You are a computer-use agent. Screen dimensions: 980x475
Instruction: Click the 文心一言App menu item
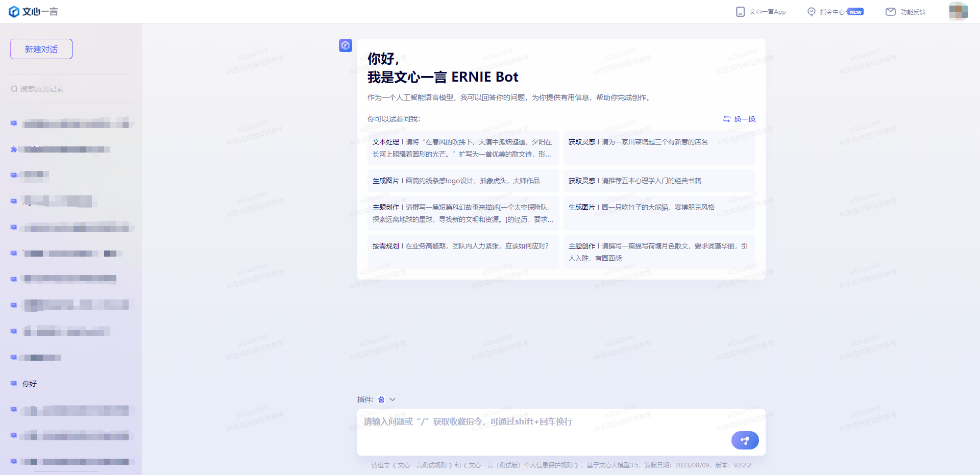click(767, 11)
